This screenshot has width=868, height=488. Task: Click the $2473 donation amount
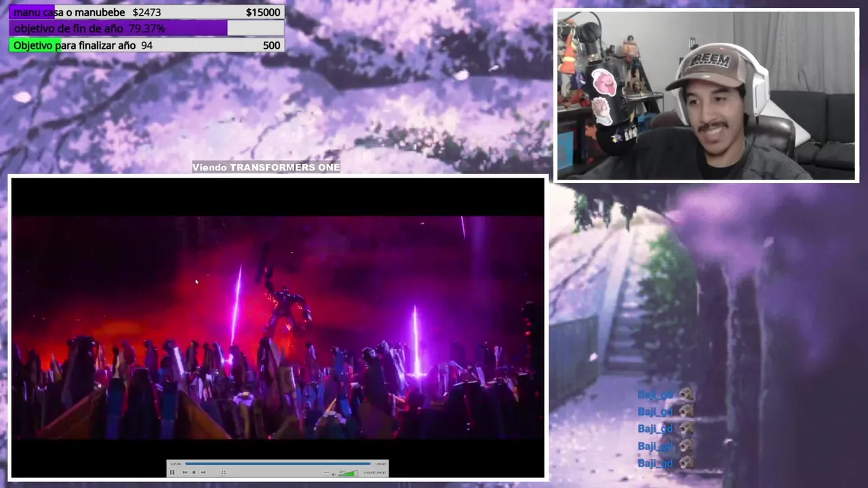(x=146, y=12)
